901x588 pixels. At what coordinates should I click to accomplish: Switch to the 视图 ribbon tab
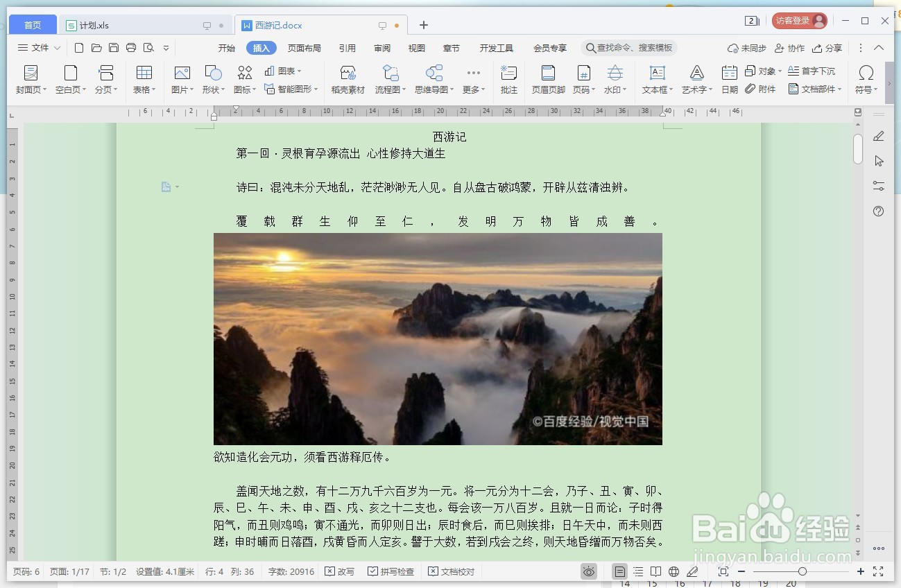click(x=416, y=48)
